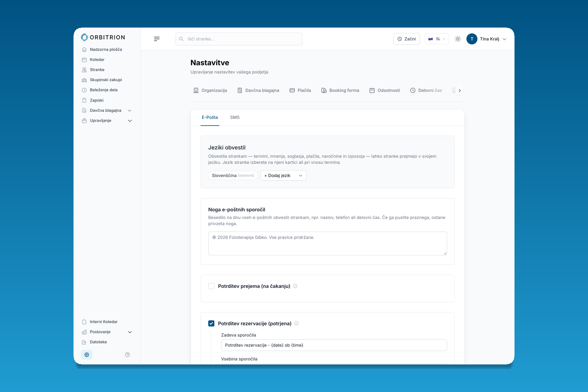Expand Davčna blagajna sidebar submenu
The height and width of the screenshot is (392, 588).
point(129,111)
